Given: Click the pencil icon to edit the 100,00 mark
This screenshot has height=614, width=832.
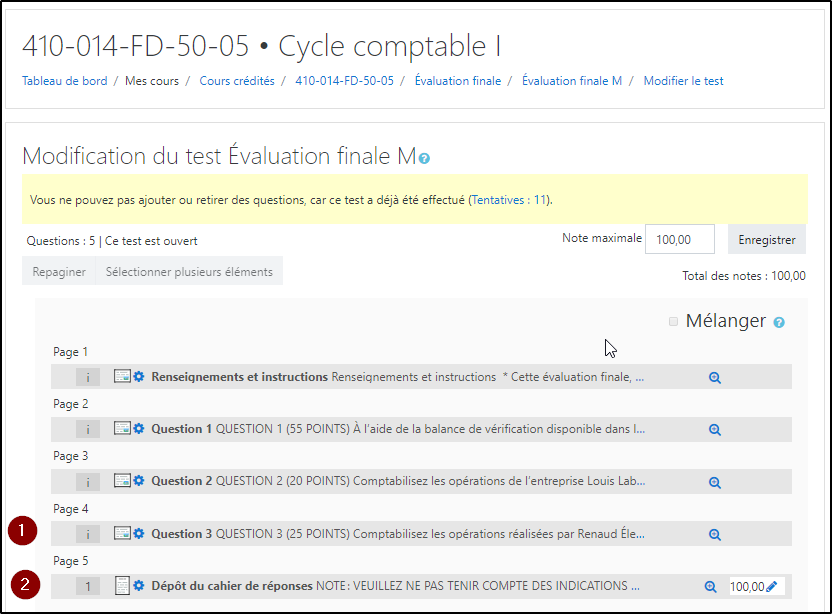Looking at the screenshot, I should pyautogui.click(x=771, y=587).
